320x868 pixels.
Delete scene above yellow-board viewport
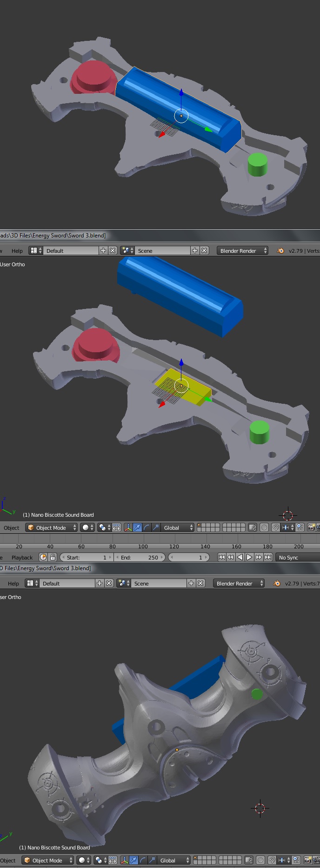(204, 250)
